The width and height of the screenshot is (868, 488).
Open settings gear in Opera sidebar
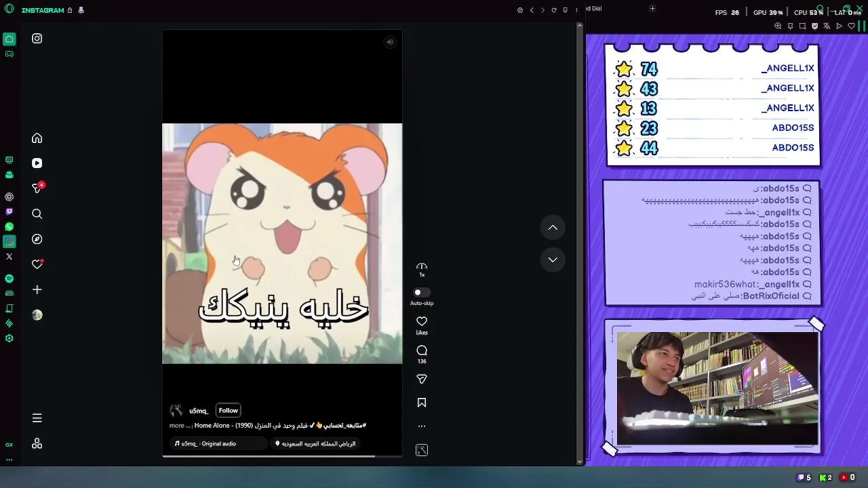(x=9, y=338)
